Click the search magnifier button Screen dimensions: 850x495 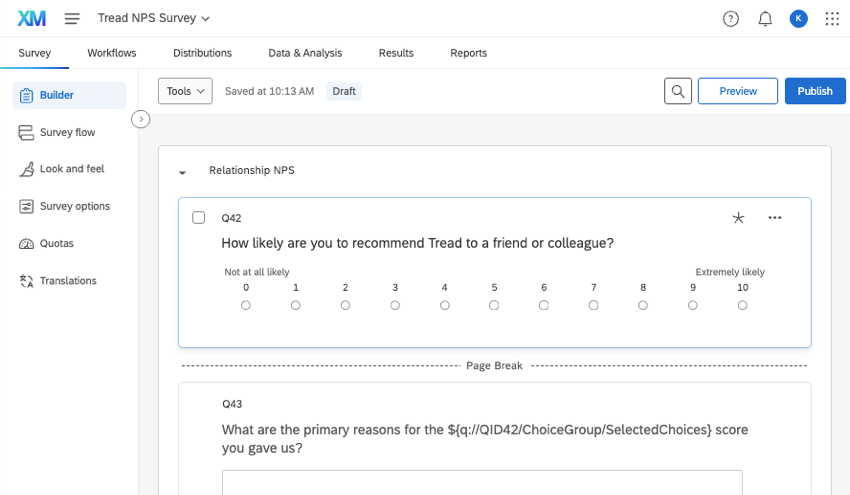(x=678, y=91)
